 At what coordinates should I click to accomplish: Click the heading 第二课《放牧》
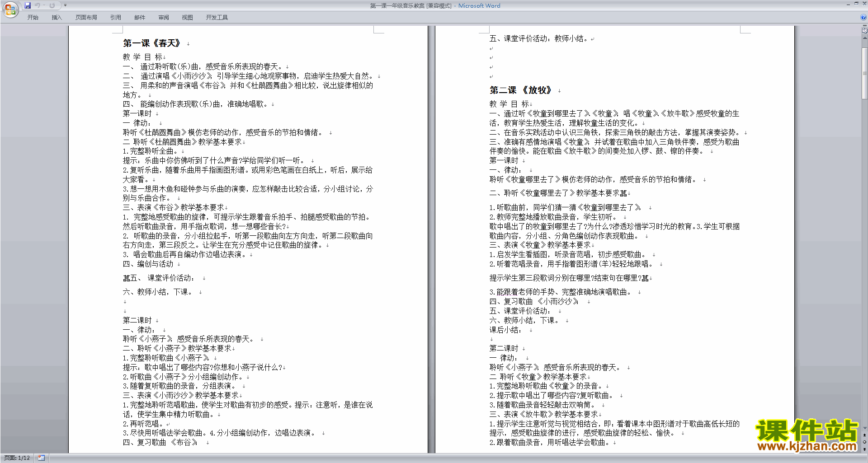[x=521, y=90]
